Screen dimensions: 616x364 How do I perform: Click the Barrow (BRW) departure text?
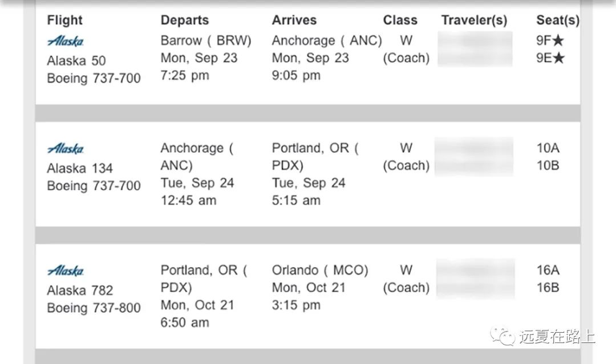click(206, 40)
